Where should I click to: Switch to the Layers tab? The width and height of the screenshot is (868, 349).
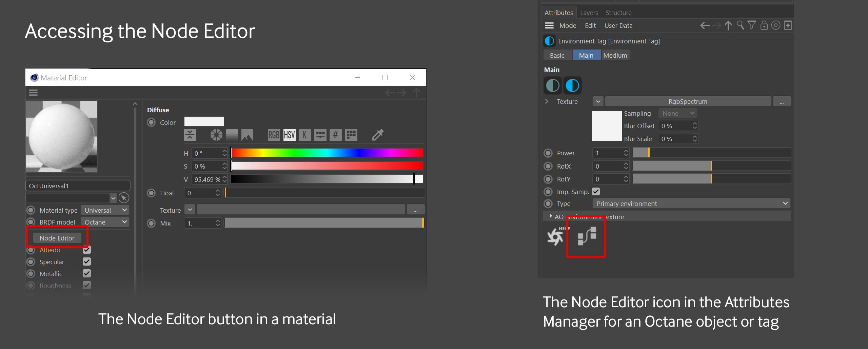(589, 12)
